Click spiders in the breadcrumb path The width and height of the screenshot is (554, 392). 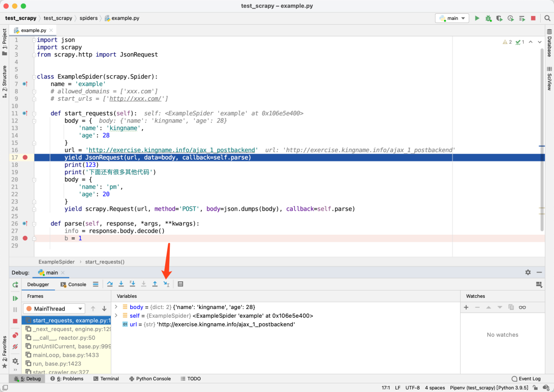point(88,18)
